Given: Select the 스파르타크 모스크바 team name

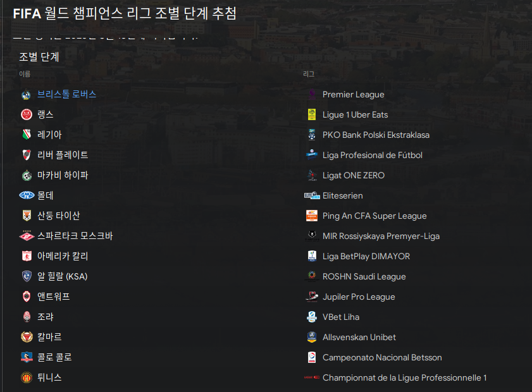Looking at the screenshot, I should 75,236.
